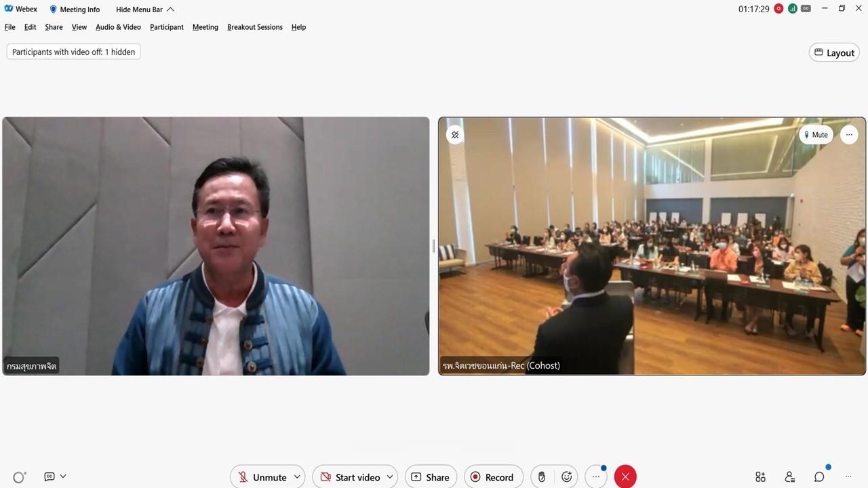The height and width of the screenshot is (488, 868).
Task: Open the Apps panel icon
Action: pos(760,477)
